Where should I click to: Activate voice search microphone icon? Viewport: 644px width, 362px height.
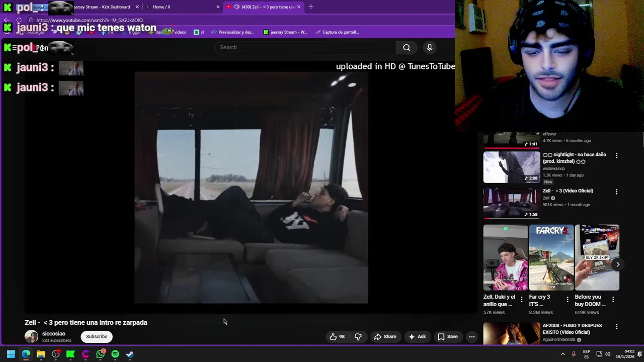(429, 47)
